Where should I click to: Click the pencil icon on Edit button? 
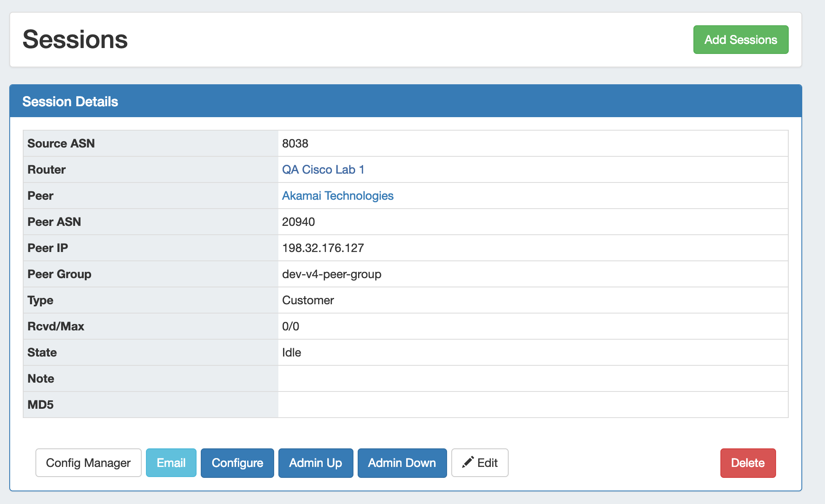pyautogui.click(x=468, y=462)
